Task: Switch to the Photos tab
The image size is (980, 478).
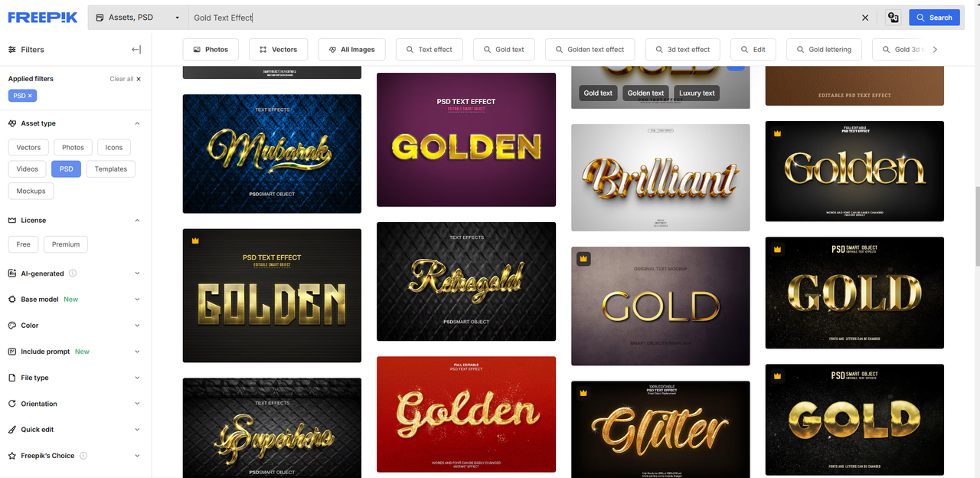Action: [x=211, y=50]
